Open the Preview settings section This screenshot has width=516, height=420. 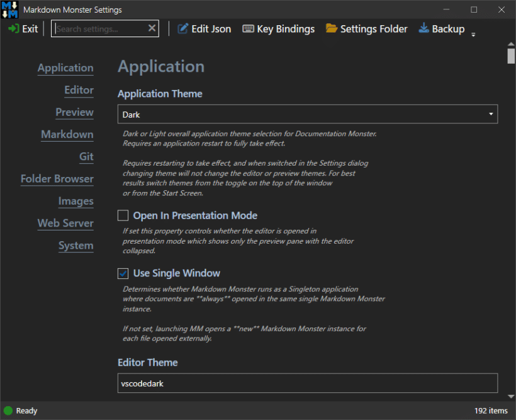(x=74, y=112)
